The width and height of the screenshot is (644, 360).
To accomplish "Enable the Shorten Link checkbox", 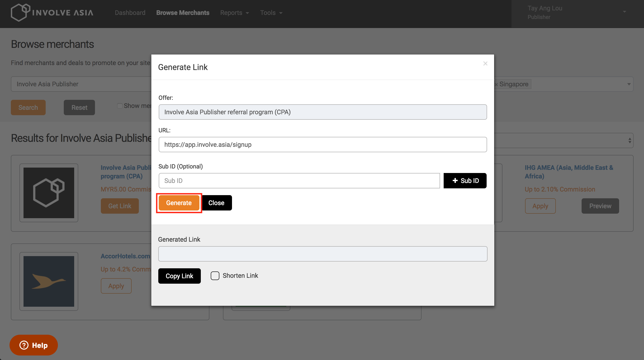I will tap(215, 276).
